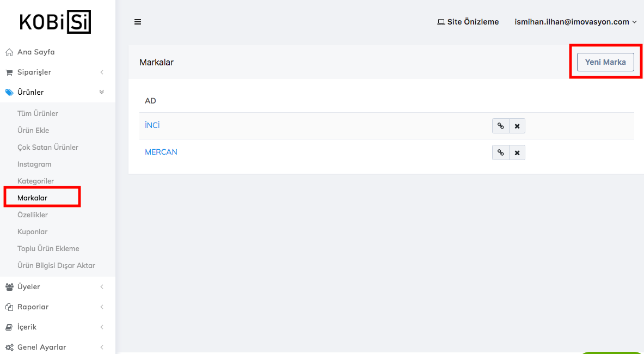The width and height of the screenshot is (644, 354).
Task: Open Kategoriler in sidebar
Action: [x=35, y=181]
